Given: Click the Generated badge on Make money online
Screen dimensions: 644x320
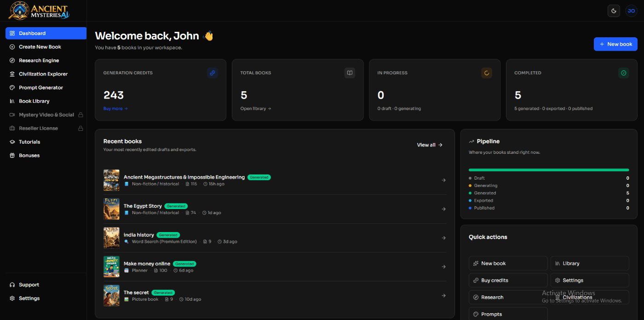Looking at the screenshot, I should click(x=184, y=264).
